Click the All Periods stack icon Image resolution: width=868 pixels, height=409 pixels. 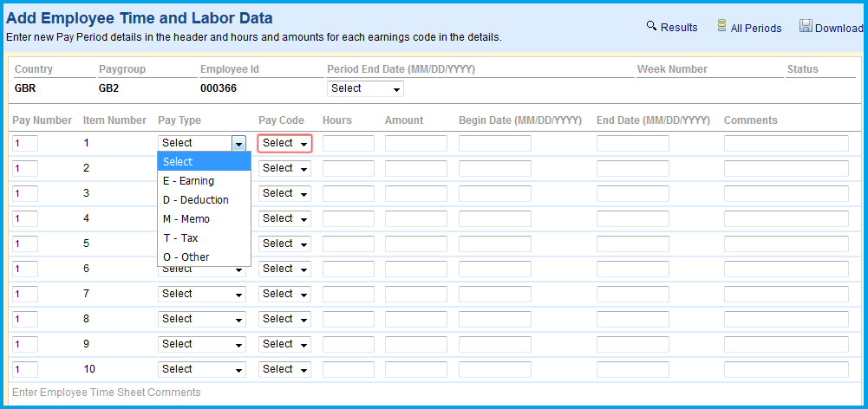721,26
